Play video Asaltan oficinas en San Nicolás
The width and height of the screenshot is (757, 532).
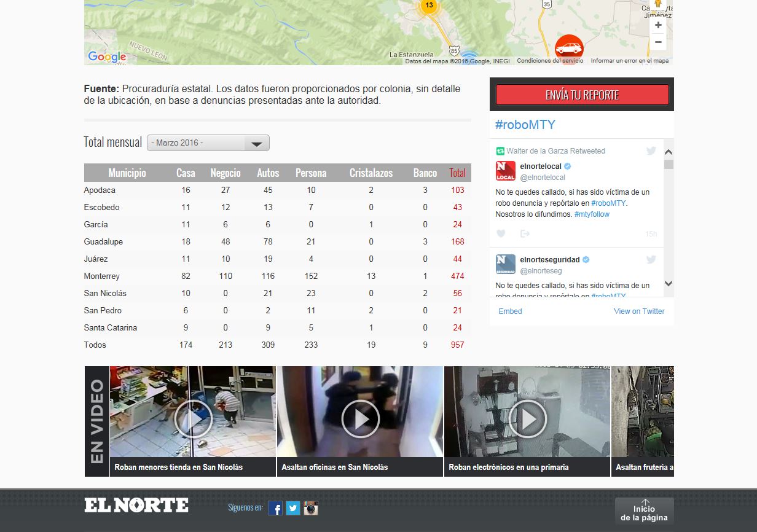click(x=360, y=419)
